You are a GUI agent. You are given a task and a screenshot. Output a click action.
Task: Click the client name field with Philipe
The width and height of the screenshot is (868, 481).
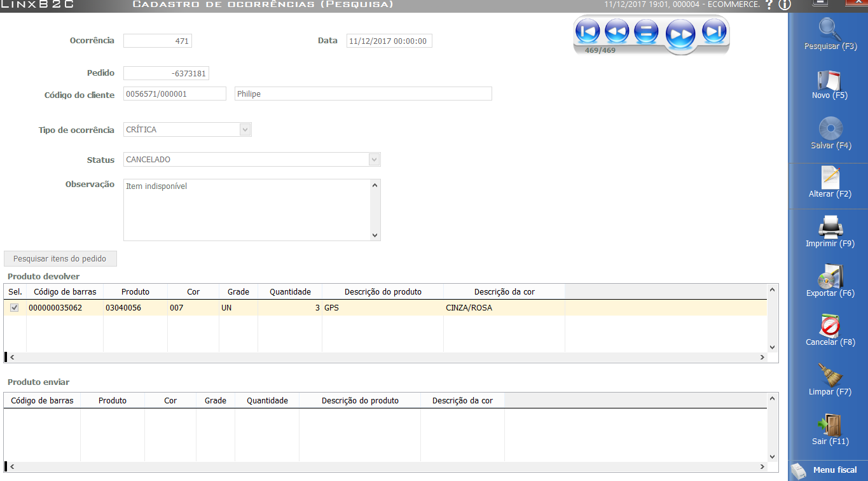(363, 94)
